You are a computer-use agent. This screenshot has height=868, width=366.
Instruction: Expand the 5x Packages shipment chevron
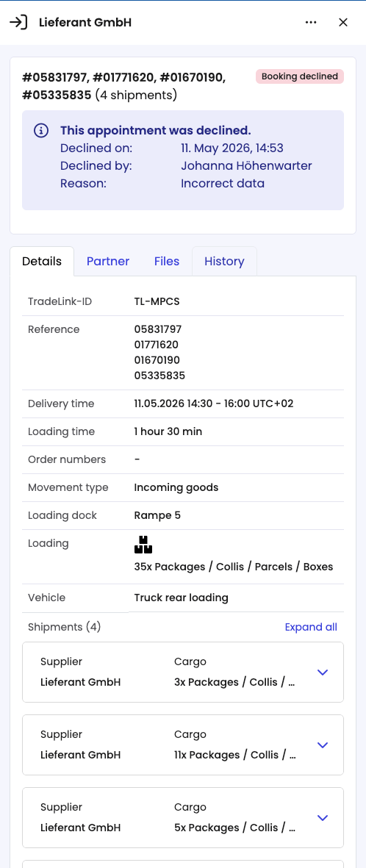point(322,817)
